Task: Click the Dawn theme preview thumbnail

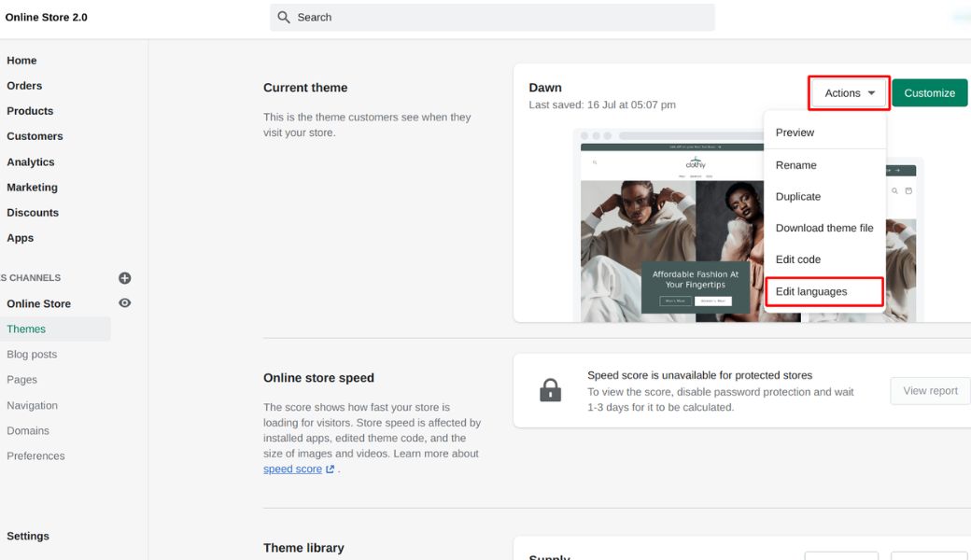Action: click(x=672, y=226)
